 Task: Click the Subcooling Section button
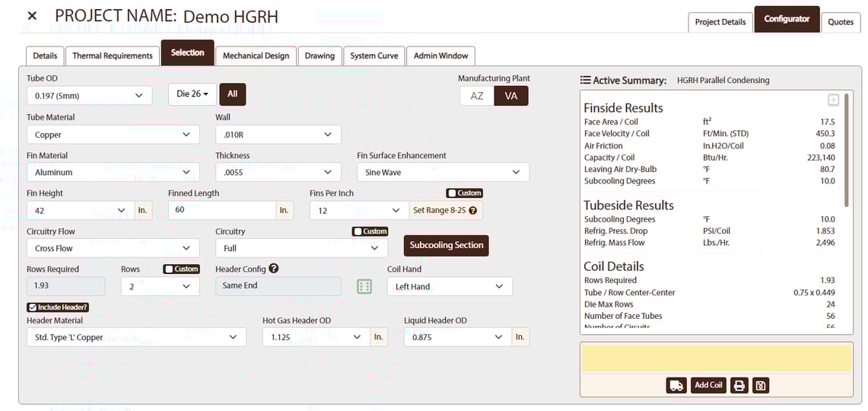446,246
